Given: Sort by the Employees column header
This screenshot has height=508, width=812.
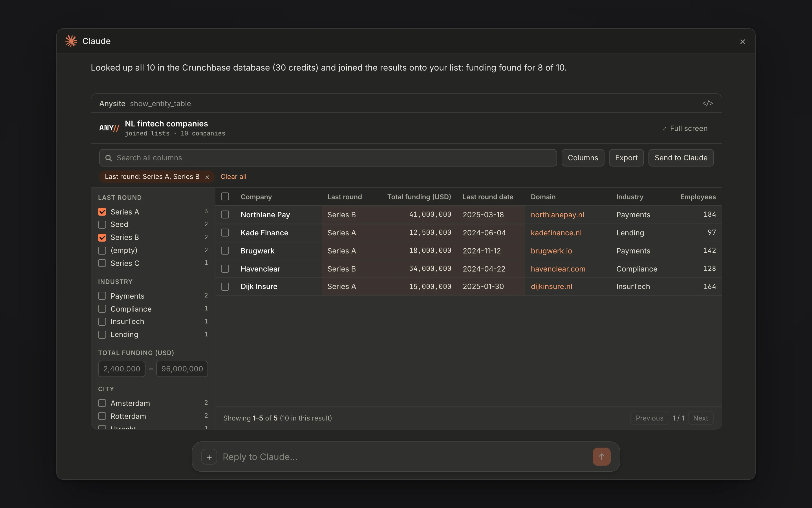Looking at the screenshot, I should point(698,197).
